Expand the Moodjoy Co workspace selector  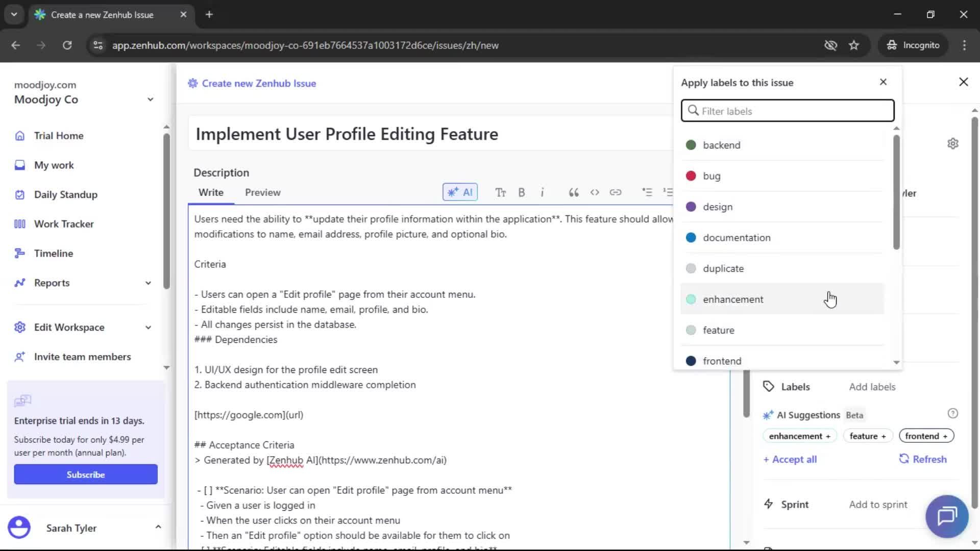click(x=150, y=99)
